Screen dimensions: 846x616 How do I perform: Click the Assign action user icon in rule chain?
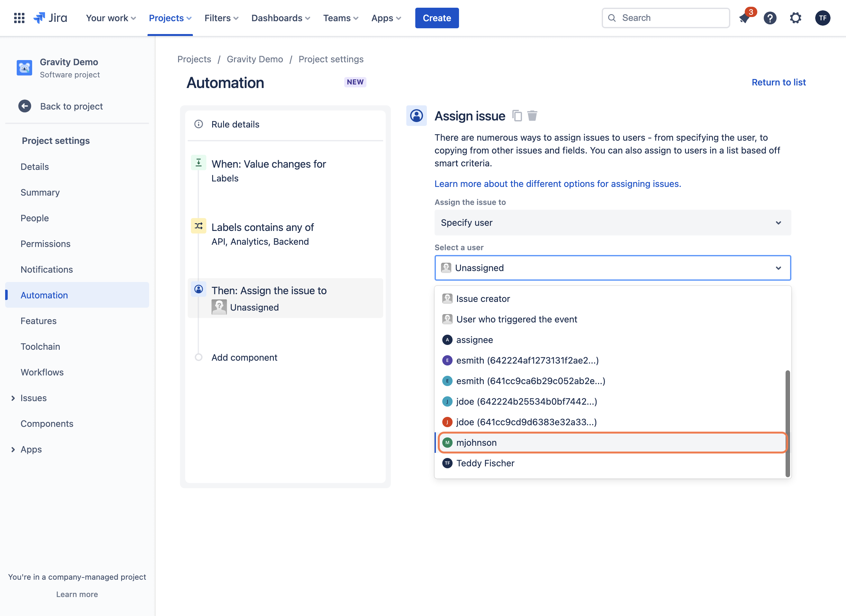pos(199,289)
